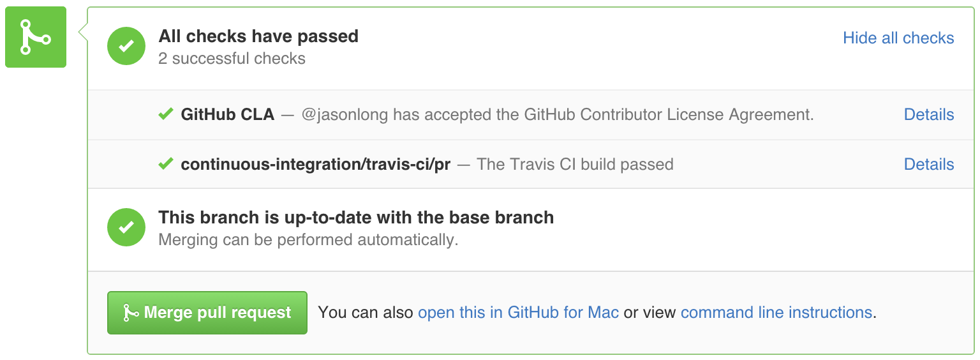The height and width of the screenshot is (360, 980).
Task: Click the green checkmark circle beside All checks passed
Action: [x=126, y=46]
